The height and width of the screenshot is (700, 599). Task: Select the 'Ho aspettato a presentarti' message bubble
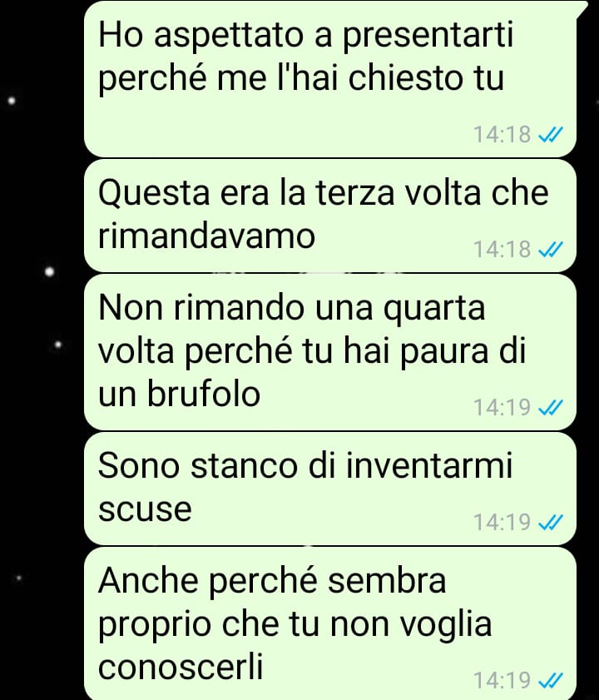(x=330, y=78)
